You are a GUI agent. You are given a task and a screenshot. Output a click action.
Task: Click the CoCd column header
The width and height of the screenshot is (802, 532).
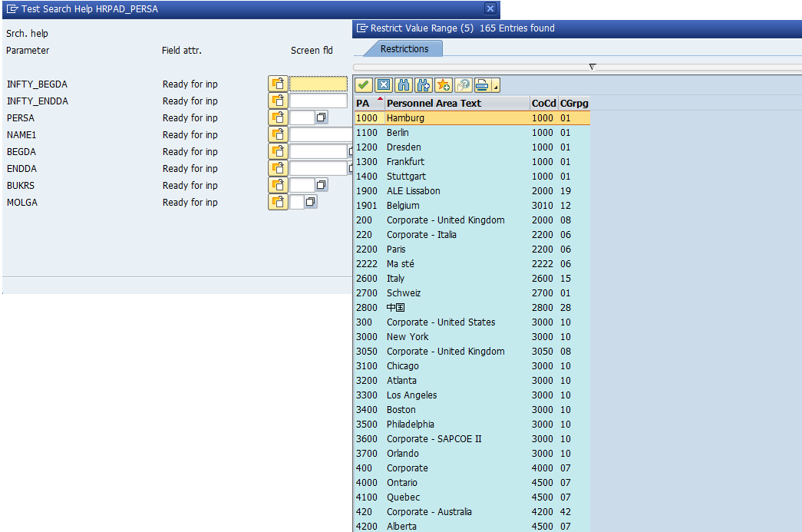click(x=543, y=104)
